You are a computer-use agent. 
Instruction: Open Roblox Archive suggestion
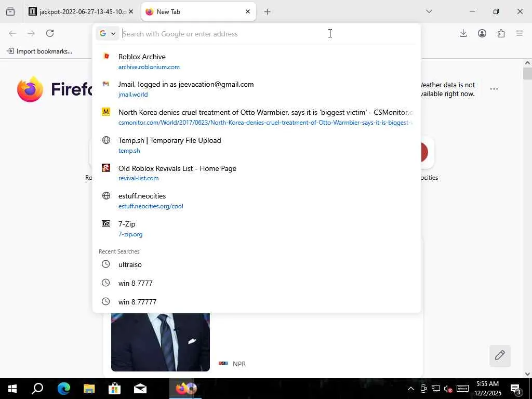point(257,61)
